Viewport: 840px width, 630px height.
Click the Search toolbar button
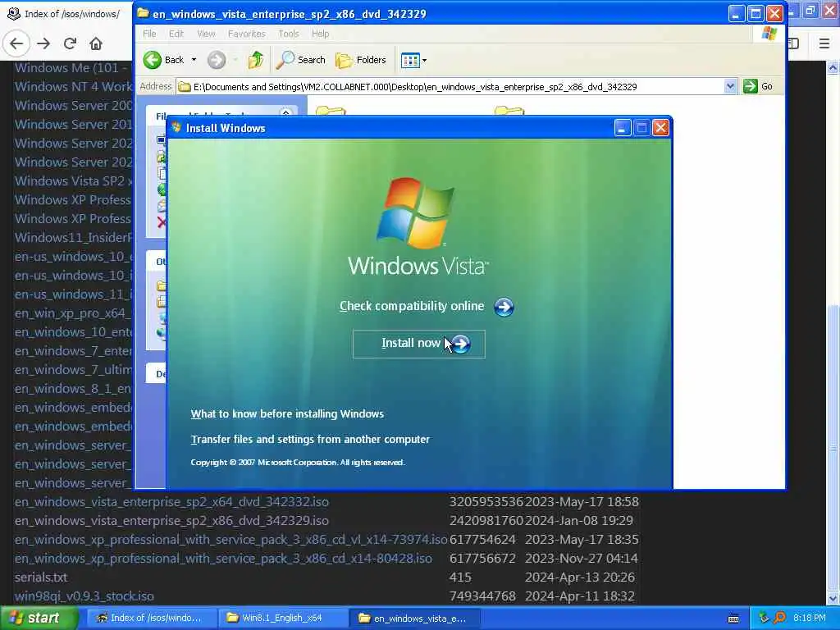click(301, 60)
